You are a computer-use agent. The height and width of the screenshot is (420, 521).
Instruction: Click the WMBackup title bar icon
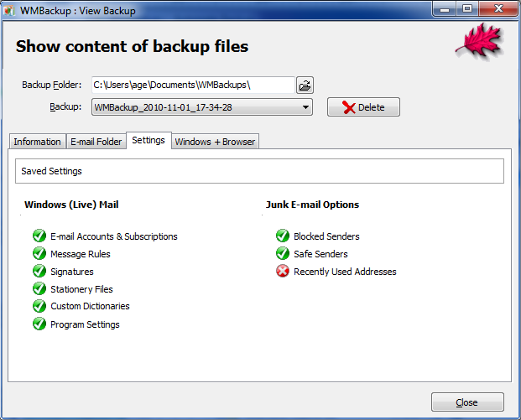11,10
